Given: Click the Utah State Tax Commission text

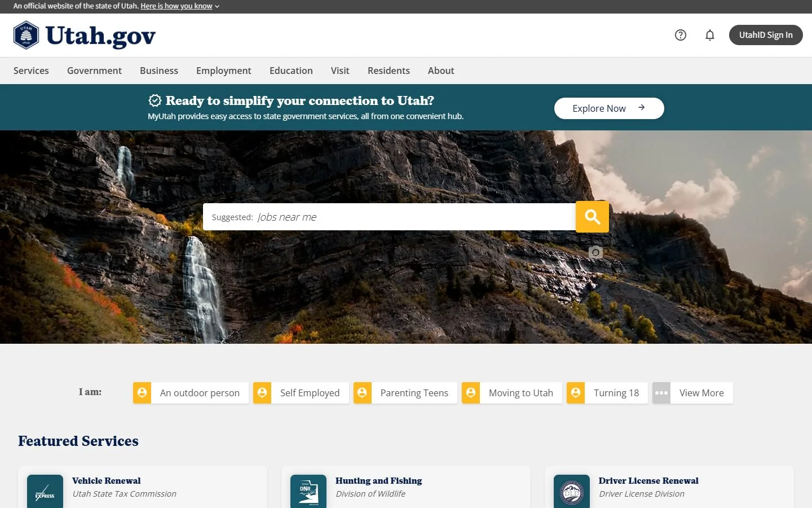Looking at the screenshot, I should point(124,494).
